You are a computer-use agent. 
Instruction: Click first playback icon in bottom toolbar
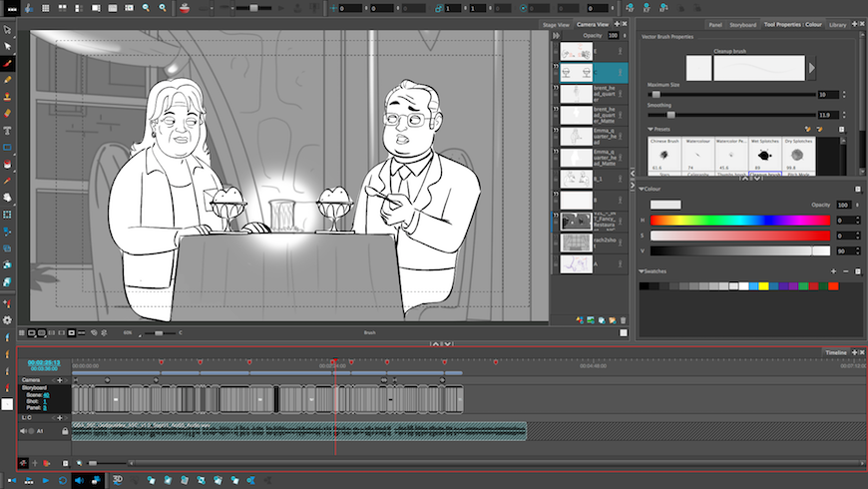12,480
